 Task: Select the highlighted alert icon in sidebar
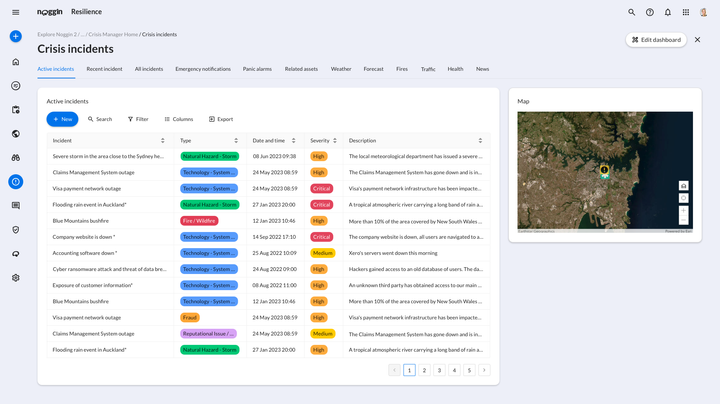point(16,182)
